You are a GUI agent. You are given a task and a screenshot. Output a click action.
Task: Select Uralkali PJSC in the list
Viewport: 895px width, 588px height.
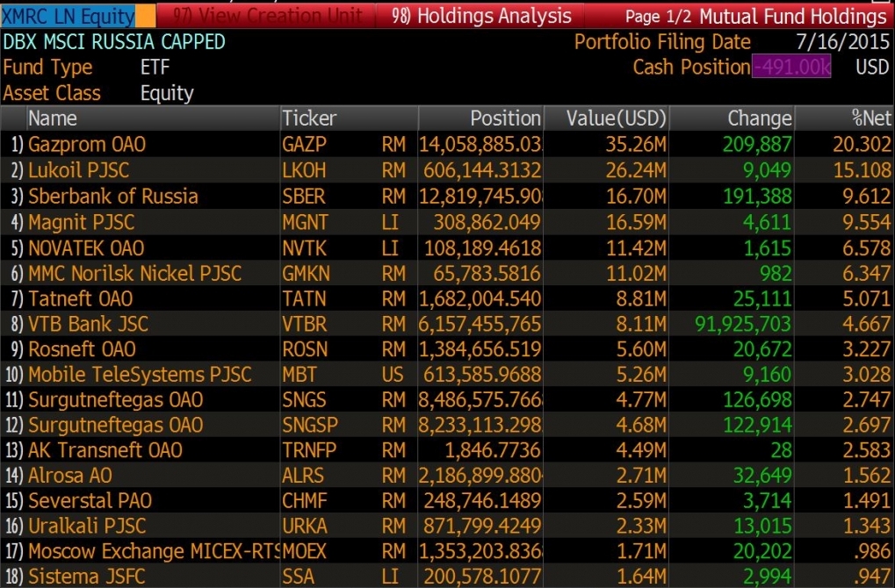tap(87, 526)
